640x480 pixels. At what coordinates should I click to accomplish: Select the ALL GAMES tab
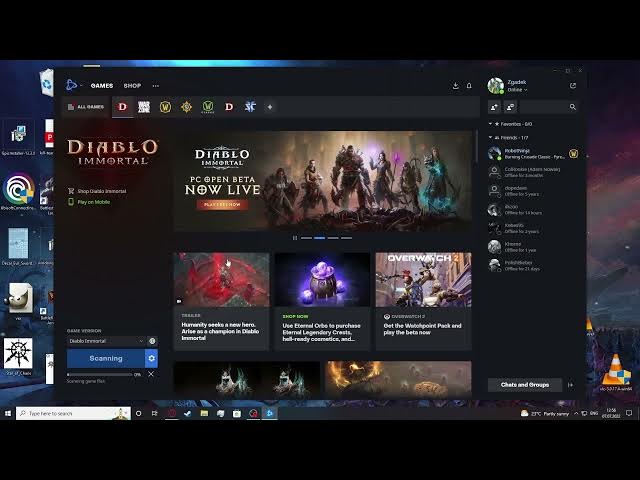pyautogui.click(x=86, y=107)
